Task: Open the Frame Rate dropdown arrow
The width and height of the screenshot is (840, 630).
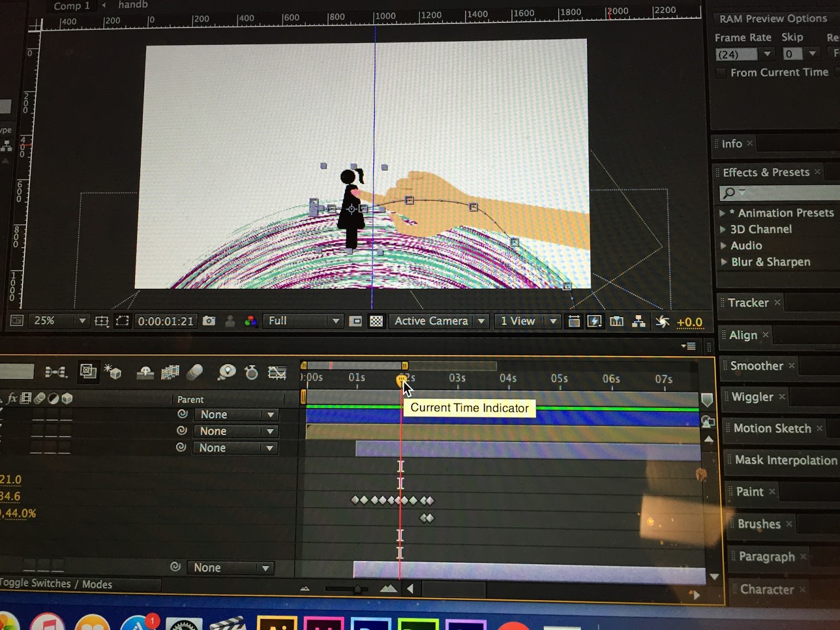Action: 767,54
